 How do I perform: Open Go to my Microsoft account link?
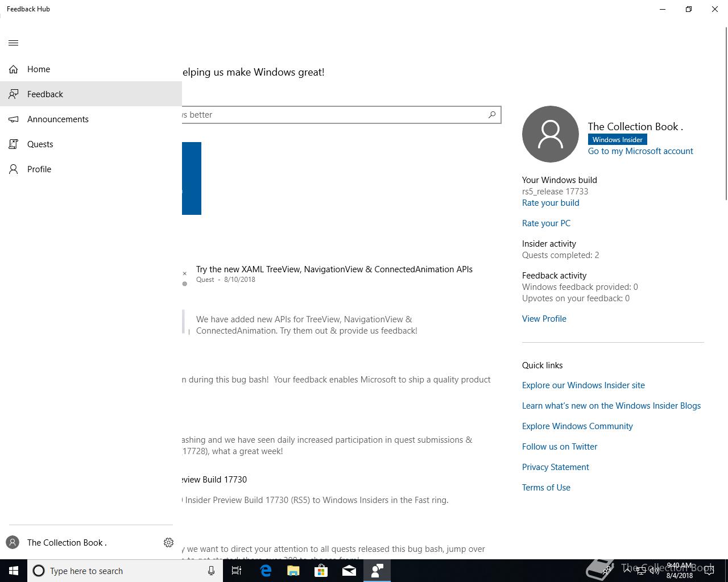click(640, 151)
